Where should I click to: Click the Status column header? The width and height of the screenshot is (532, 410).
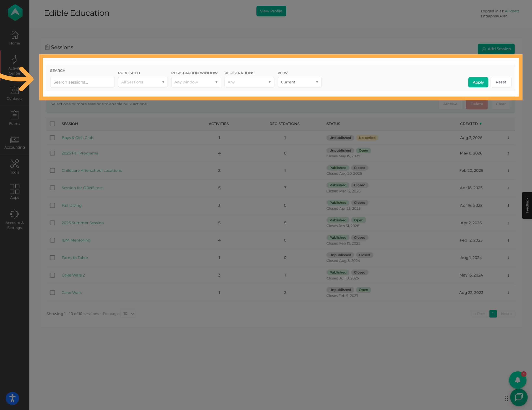point(333,124)
